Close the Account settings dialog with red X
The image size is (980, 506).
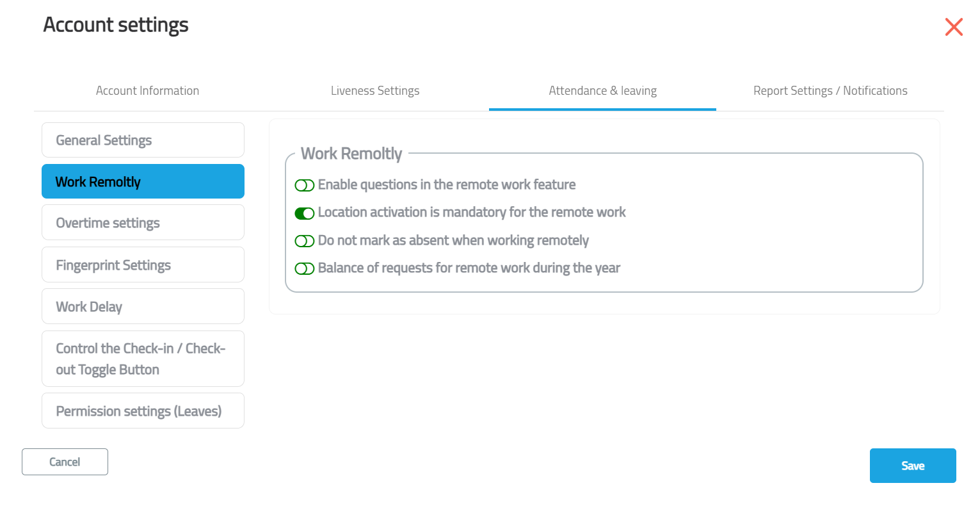pos(954,27)
